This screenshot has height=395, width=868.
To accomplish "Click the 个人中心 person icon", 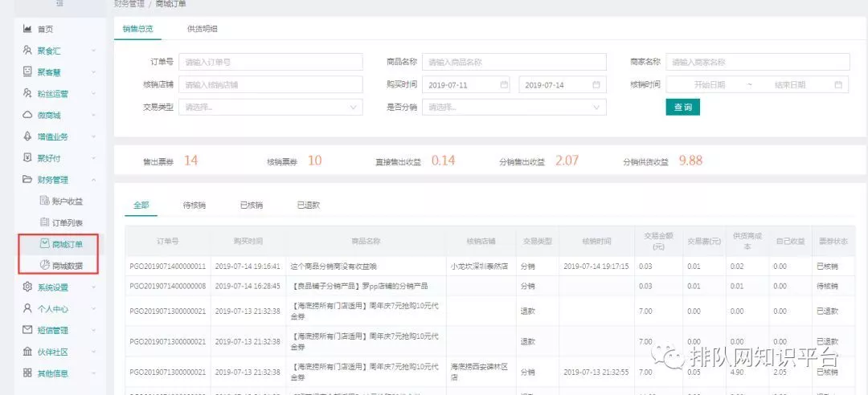I will tap(27, 308).
